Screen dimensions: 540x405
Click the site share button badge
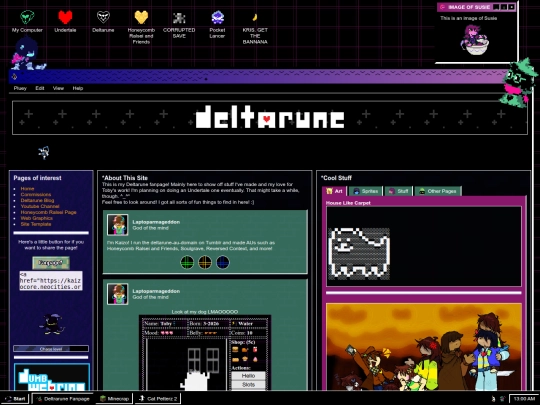tap(51, 263)
